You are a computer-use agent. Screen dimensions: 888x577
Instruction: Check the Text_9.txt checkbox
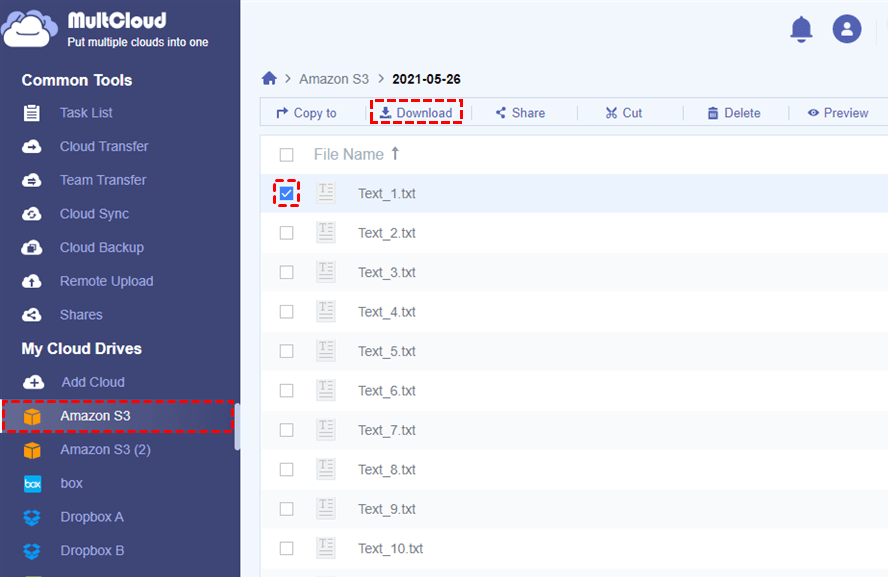287,509
